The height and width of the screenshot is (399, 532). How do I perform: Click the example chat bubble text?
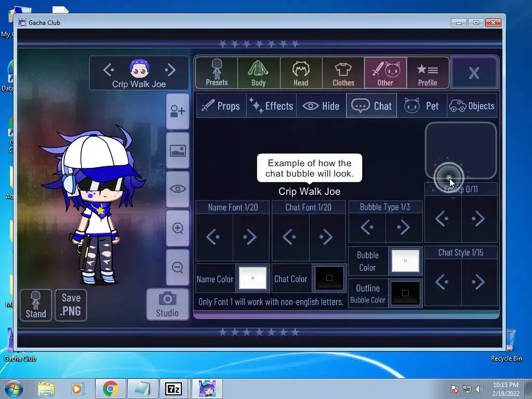(x=310, y=168)
